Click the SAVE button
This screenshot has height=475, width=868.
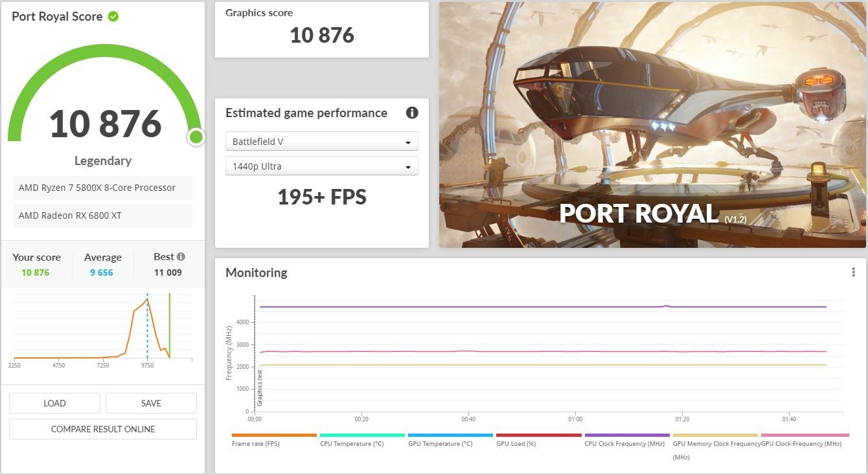click(151, 403)
